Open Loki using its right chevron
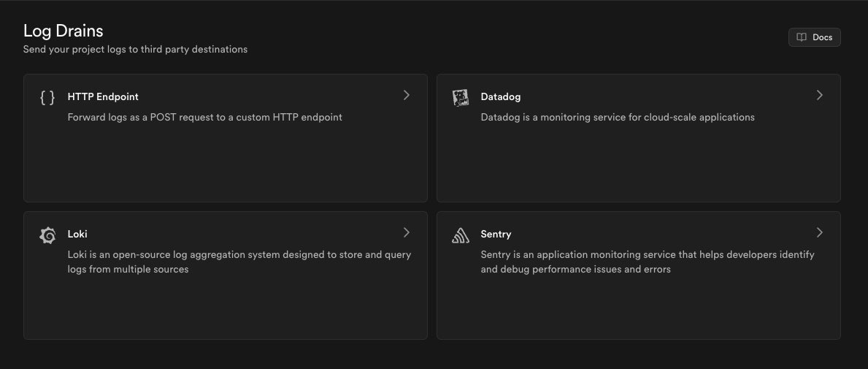The width and height of the screenshot is (868, 369). (407, 232)
